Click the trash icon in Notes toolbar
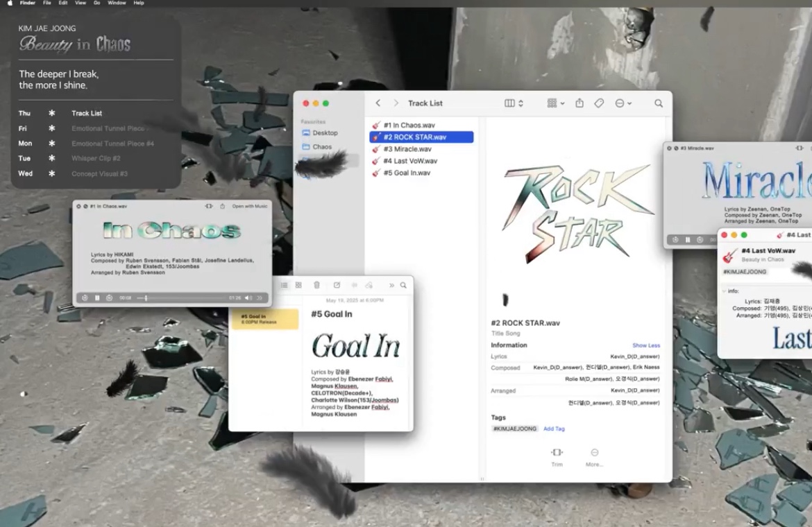Screen dimensions: 812x527 coord(316,285)
